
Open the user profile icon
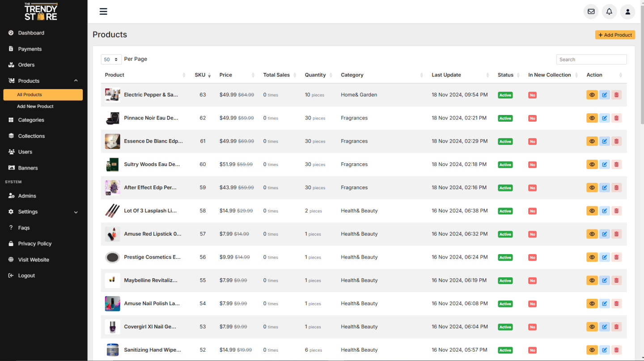pyautogui.click(x=627, y=12)
